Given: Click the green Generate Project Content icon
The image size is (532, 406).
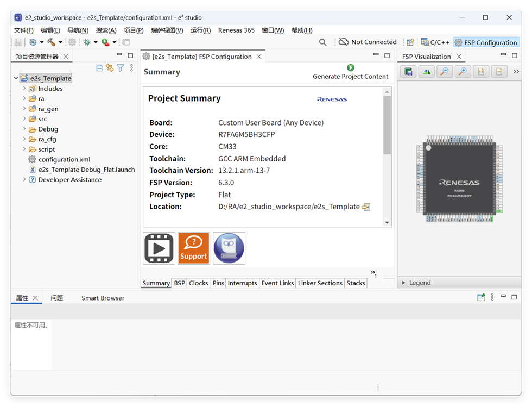Looking at the screenshot, I should (x=351, y=67).
